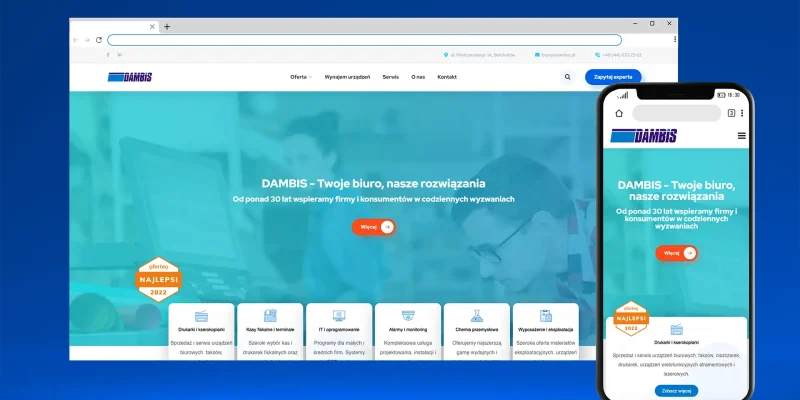Click the Chemia przemysłowa flask icon
The height and width of the screenshot is (400, 800).
pos(477,316)
